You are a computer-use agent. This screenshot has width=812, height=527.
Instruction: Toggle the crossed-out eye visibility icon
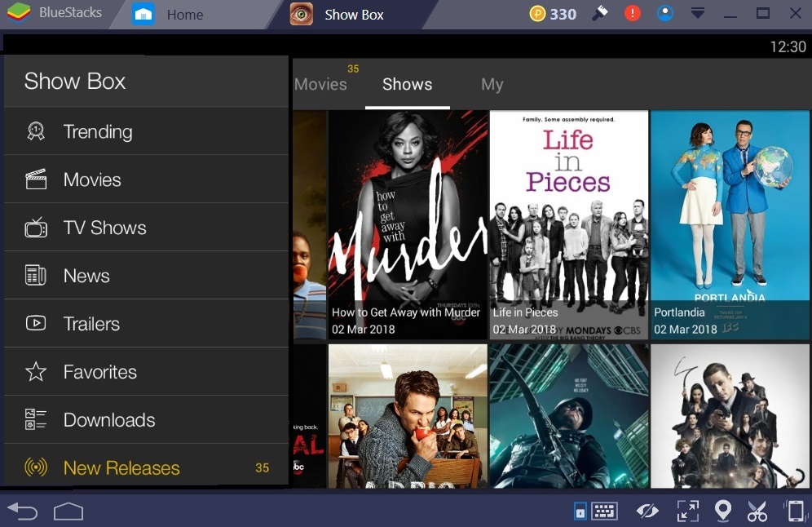click(x=647, y=511)
